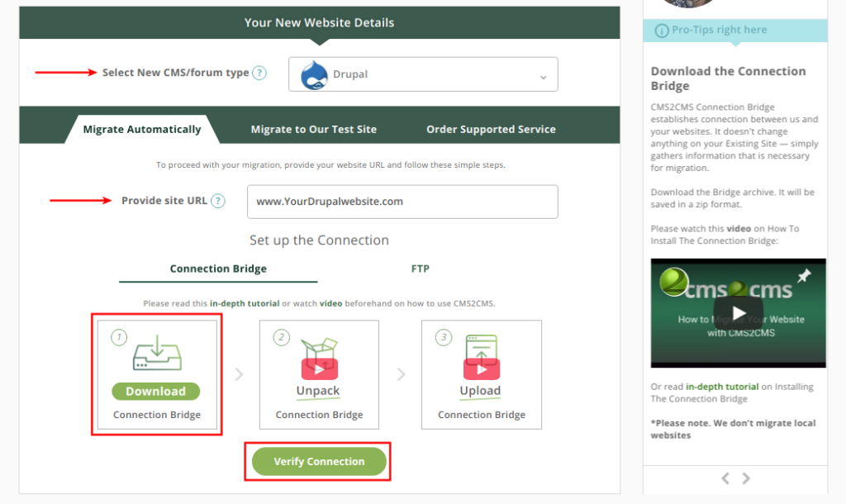
Task: Open the bold video link in Pro-Tips text
Action: coord(739,229)
